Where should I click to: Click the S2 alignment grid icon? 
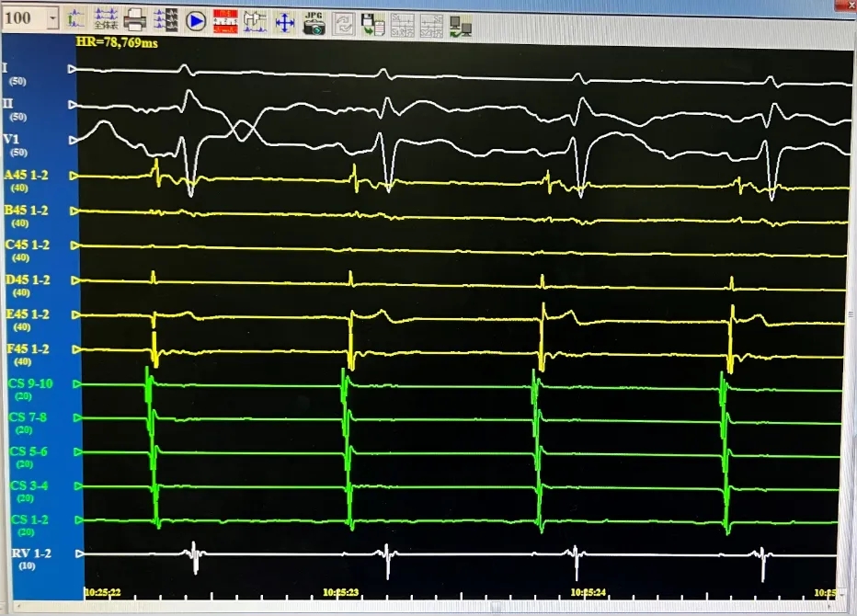coord(431,27)
